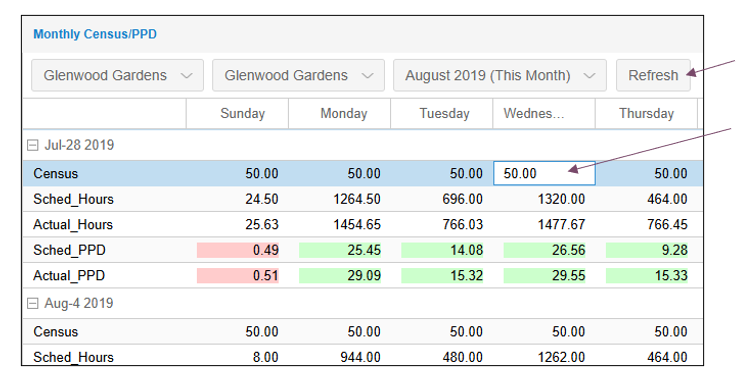
Task: Edit the Wednesday Census input for Jul-28
Action: click(x=545, y=173)
